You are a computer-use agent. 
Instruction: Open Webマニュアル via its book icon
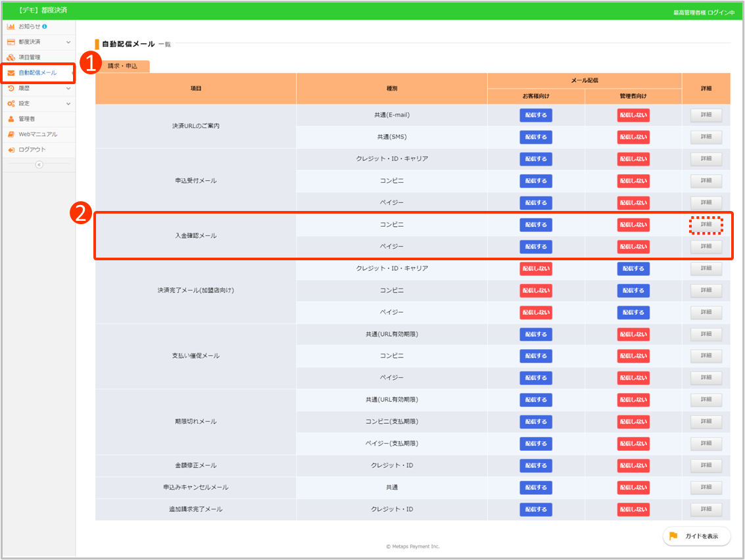[x=11, y=134]
